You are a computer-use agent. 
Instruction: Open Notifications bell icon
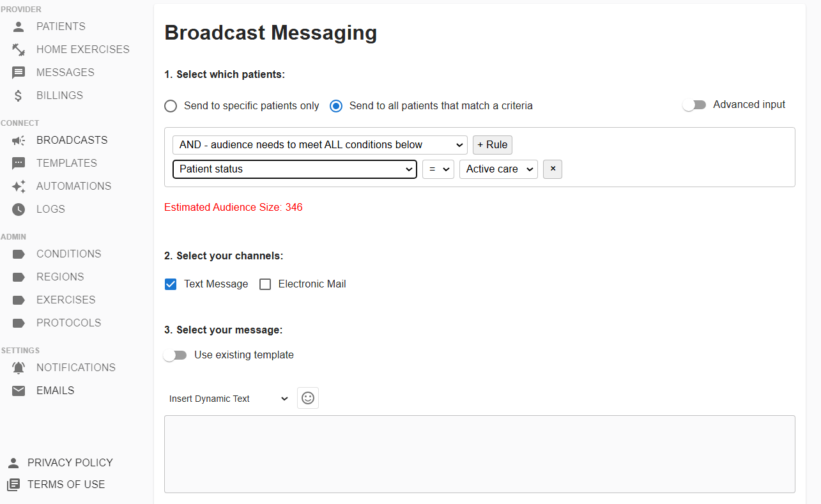pos(19,368)
